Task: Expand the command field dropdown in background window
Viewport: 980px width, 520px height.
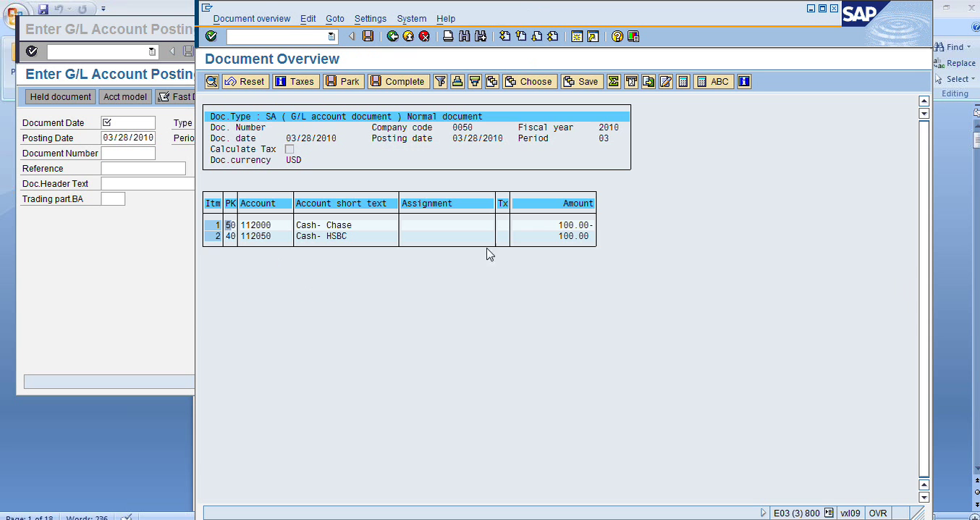Action: (x=152, y=51)
